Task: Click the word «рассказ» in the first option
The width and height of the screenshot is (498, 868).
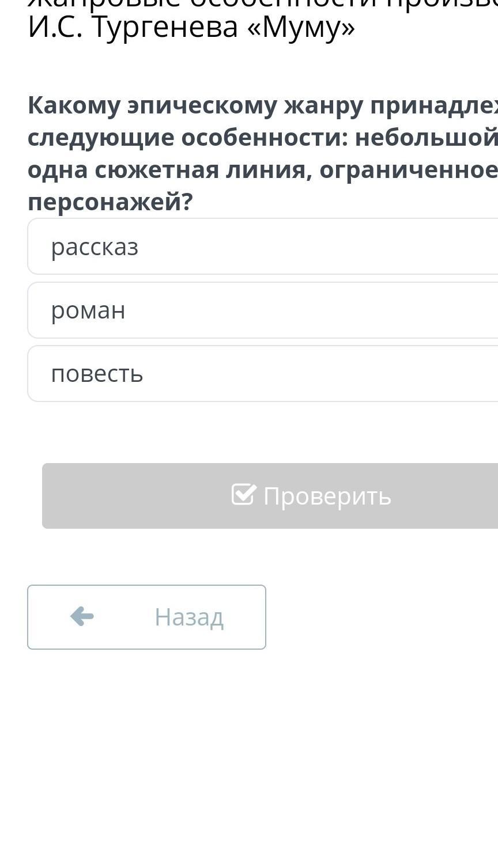Action: tap(95, 248)
